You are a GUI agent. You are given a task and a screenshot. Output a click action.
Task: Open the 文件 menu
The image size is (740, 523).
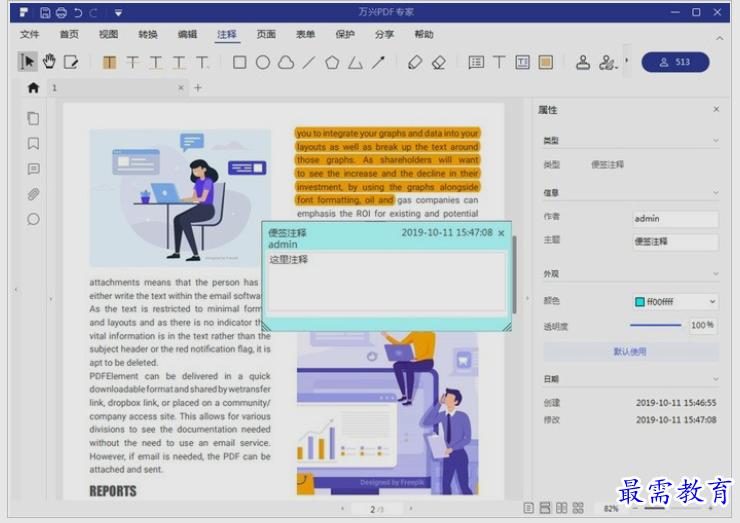coord(29,34)
